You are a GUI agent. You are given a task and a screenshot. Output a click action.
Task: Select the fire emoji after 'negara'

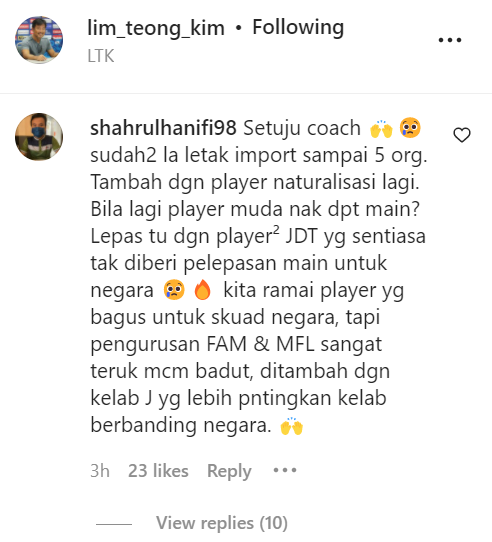(203, 289)
